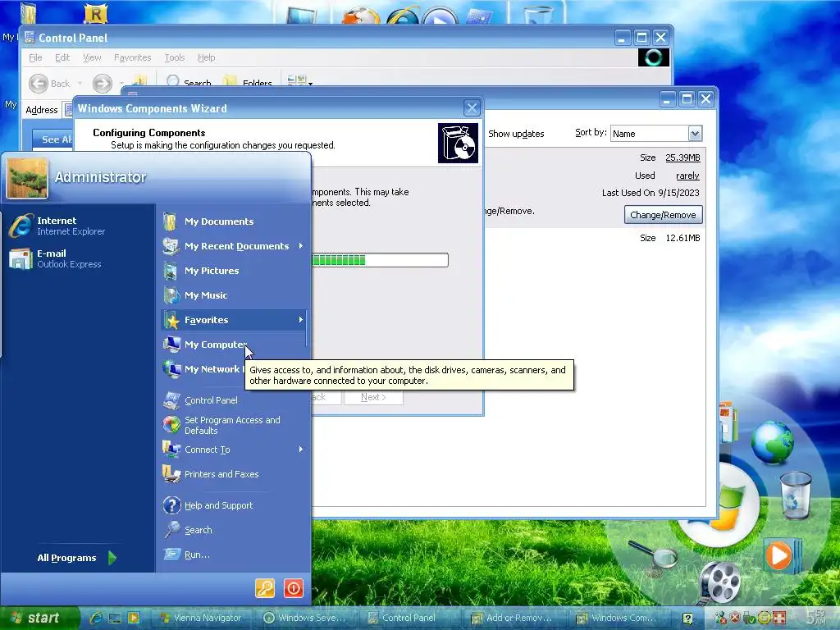
Task: Click the red shield security tray icon
Action: coord(735,618)
